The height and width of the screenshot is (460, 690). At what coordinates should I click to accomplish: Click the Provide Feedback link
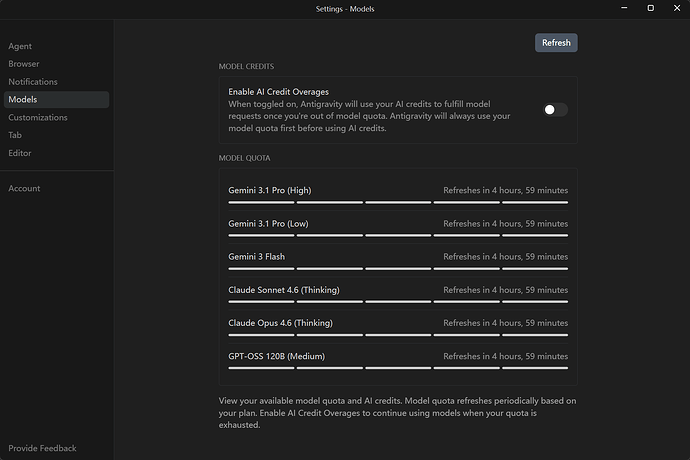click(42, 448)
